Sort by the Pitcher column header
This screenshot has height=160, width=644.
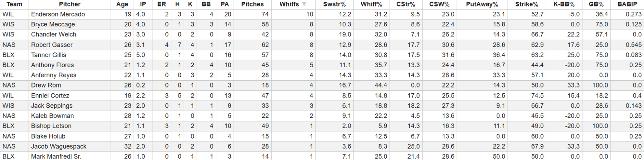click(x=69, y=4)
